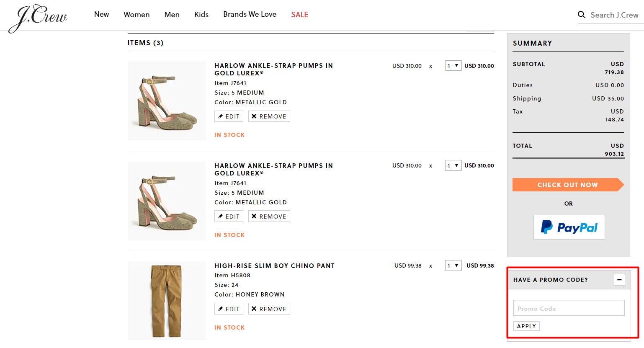
Task: Click the ITEMS (3) heading
Action: point(146,43)
